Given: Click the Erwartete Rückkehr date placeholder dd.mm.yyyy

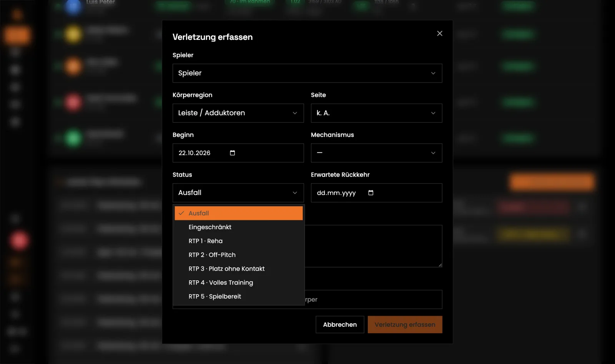Looking at the screenshot, I should tap(336, 193).
